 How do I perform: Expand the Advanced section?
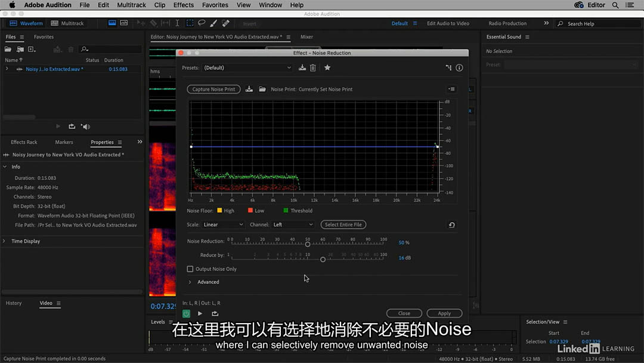click(190, 282)
